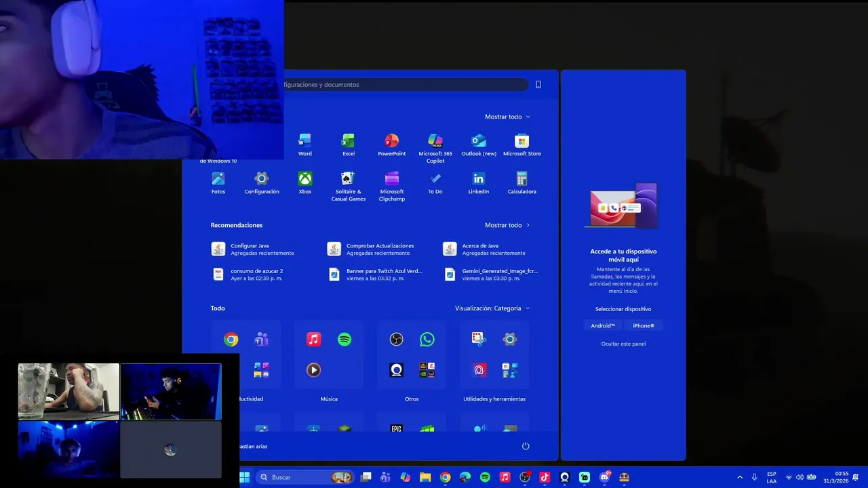The image size is (868, 488).
Task: Launch Microsoft Clipchamp
Action: [x=392, y=186]
